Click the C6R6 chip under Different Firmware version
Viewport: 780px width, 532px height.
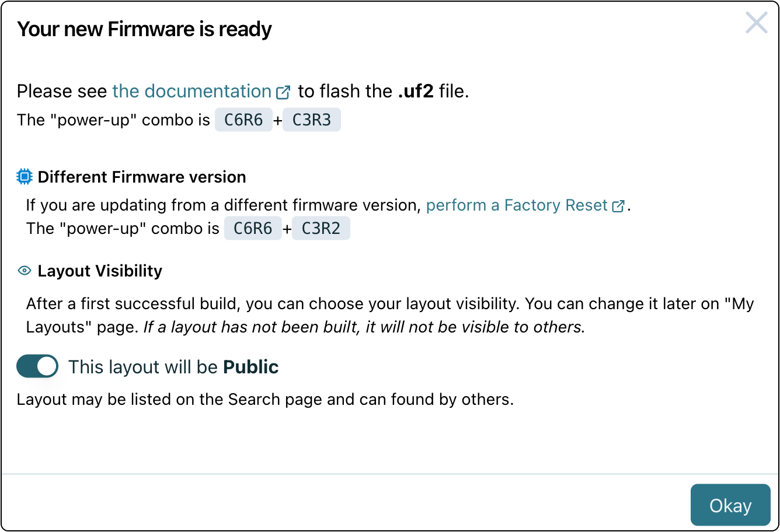[253, 228]
